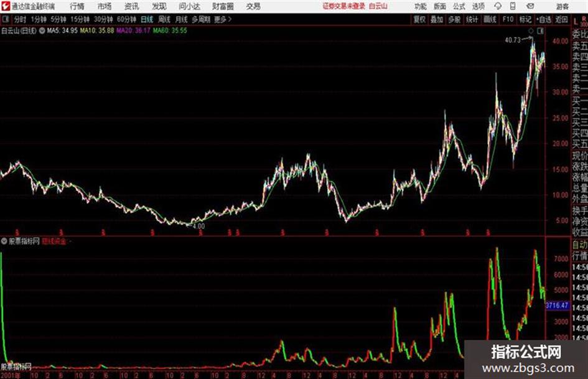
Task: Click the customer service headset icon
Action: click(498, 6)
